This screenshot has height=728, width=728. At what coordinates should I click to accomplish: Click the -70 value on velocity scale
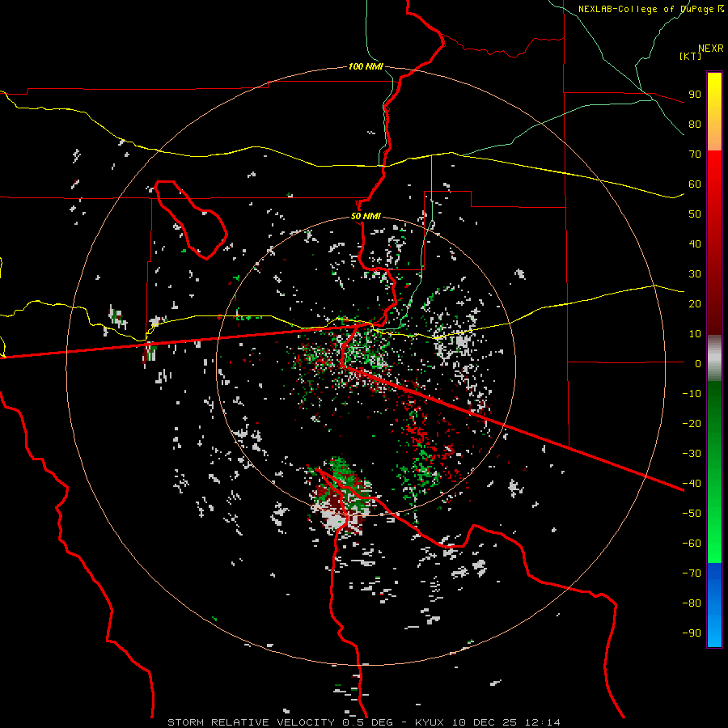click(x=692, y=573)
